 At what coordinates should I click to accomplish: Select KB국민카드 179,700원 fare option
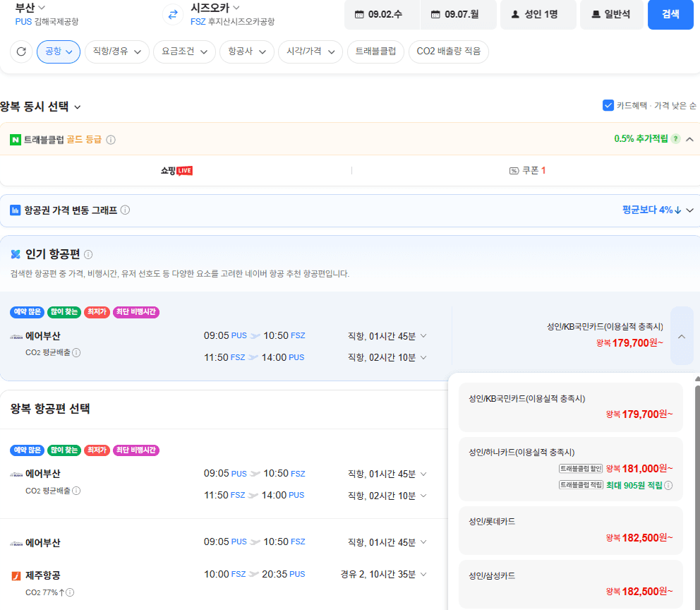571,407
